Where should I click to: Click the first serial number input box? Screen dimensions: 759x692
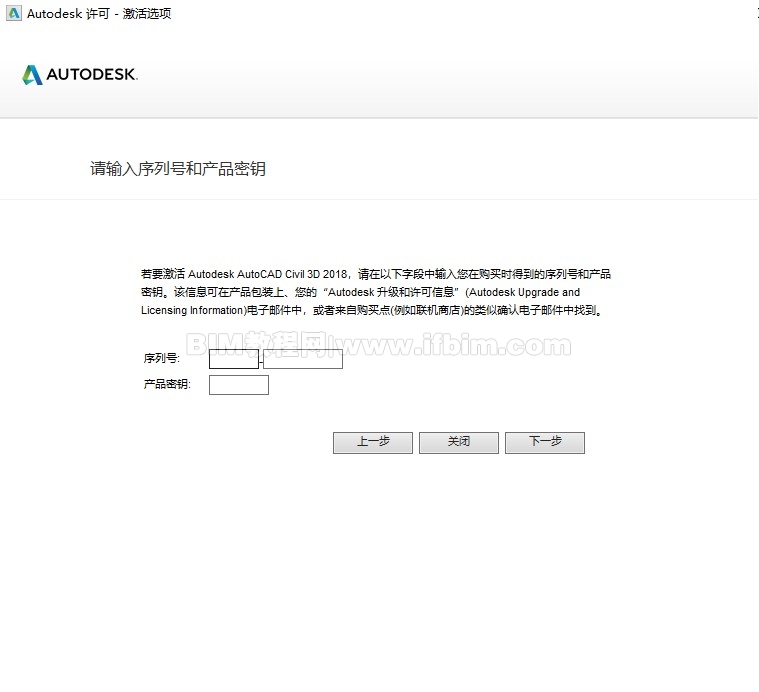pyautogui.click(x=234, y=359)
